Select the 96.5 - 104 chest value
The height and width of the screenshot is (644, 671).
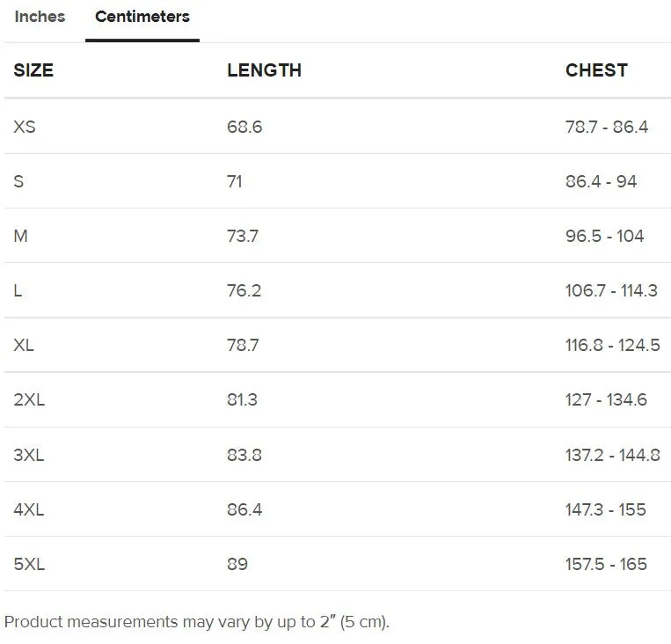pos(605,236)
